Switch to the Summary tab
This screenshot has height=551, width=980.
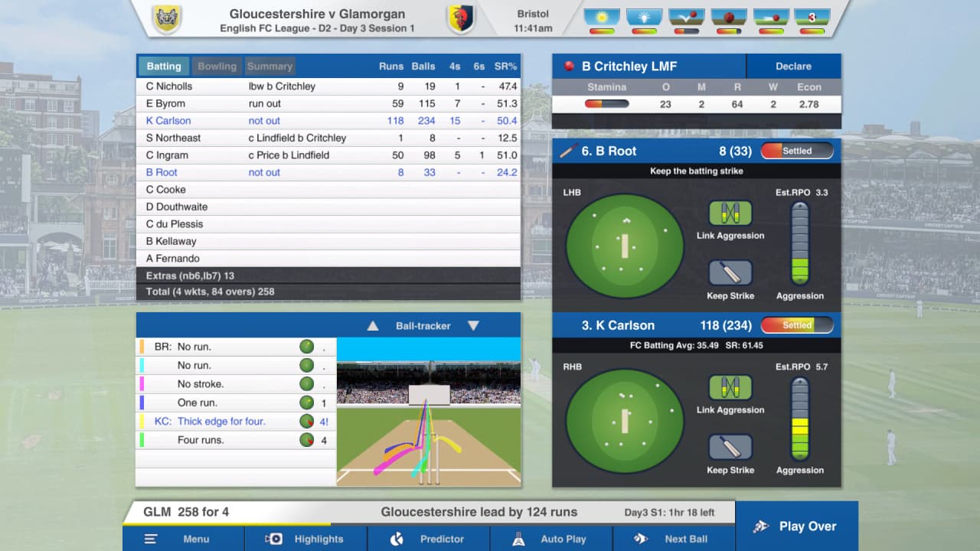tap(269, 67)
